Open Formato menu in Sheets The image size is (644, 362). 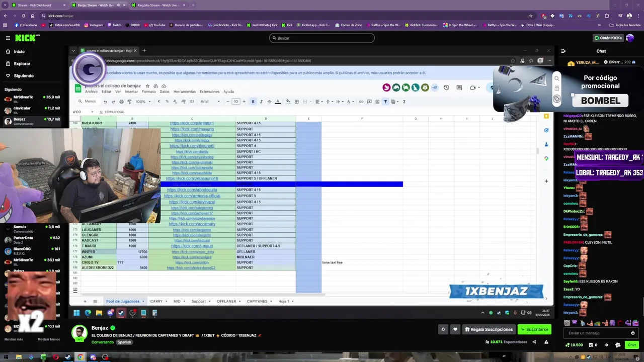pyautogui.click(x=149, y=92)
